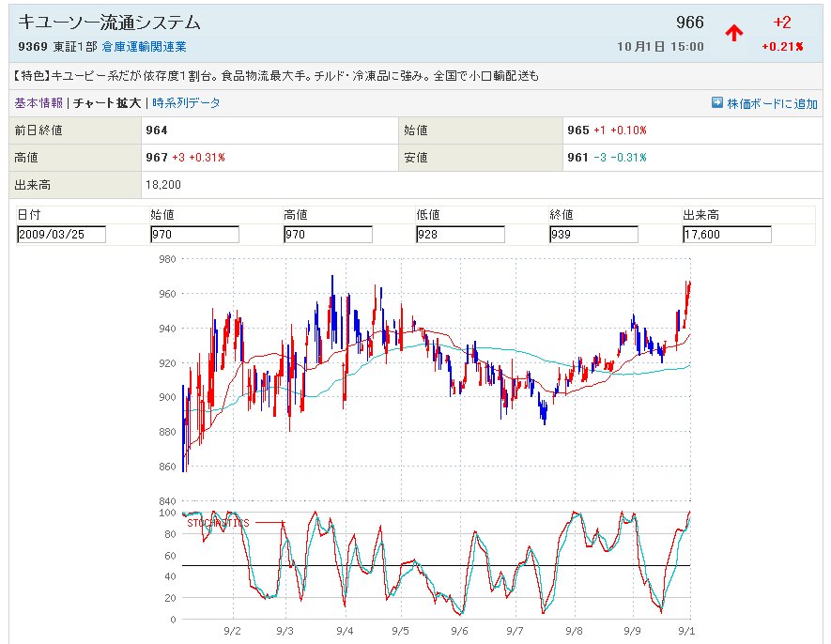
Task: Click the 出来高 input field showing 17,600
Action: (727, 234)
